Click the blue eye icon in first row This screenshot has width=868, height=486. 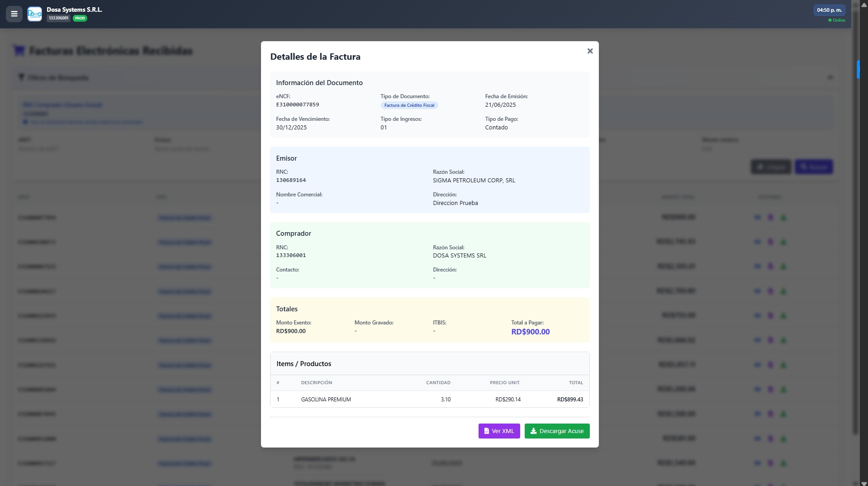(757, 218)
